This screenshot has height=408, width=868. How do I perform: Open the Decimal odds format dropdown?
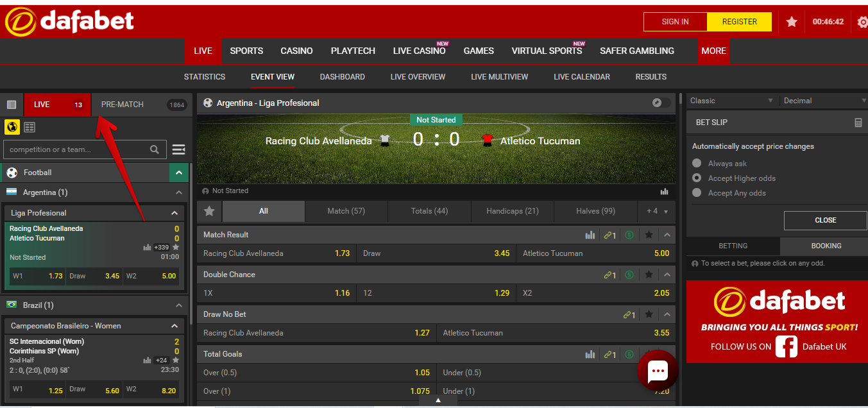click(x=824, y=101)
